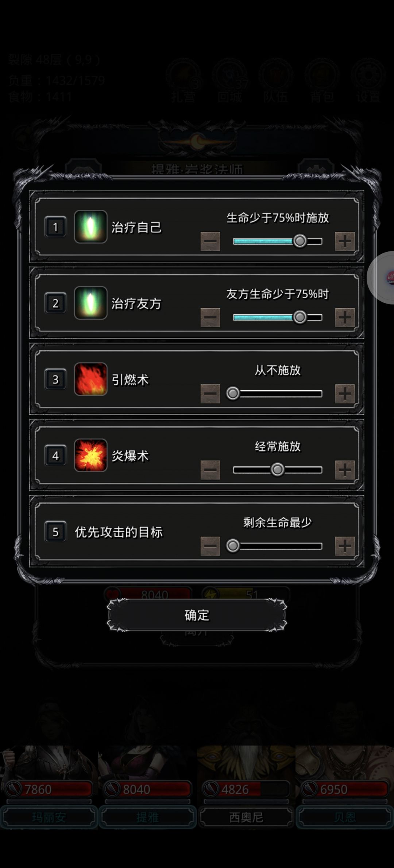Change 优先攻击的目标 with plus button

point(345,546)
